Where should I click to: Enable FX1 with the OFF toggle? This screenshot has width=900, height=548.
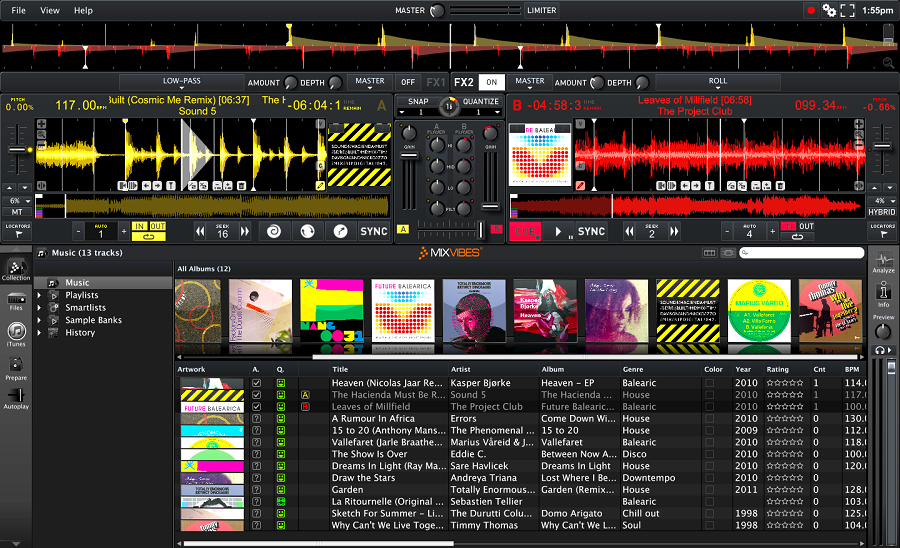tap(408, 82)
